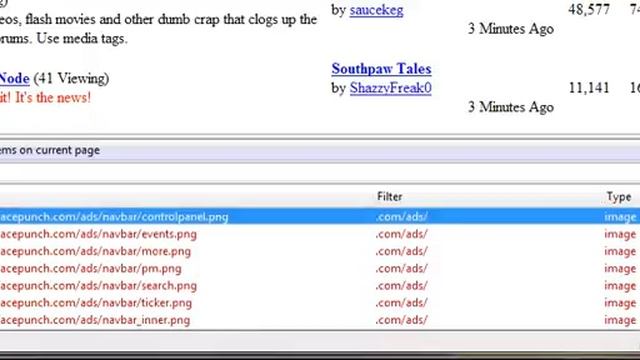Click '3 Minutes Ago' under saucekeg
The height and width of the screenshot is (360, 640).
(511, 29)
